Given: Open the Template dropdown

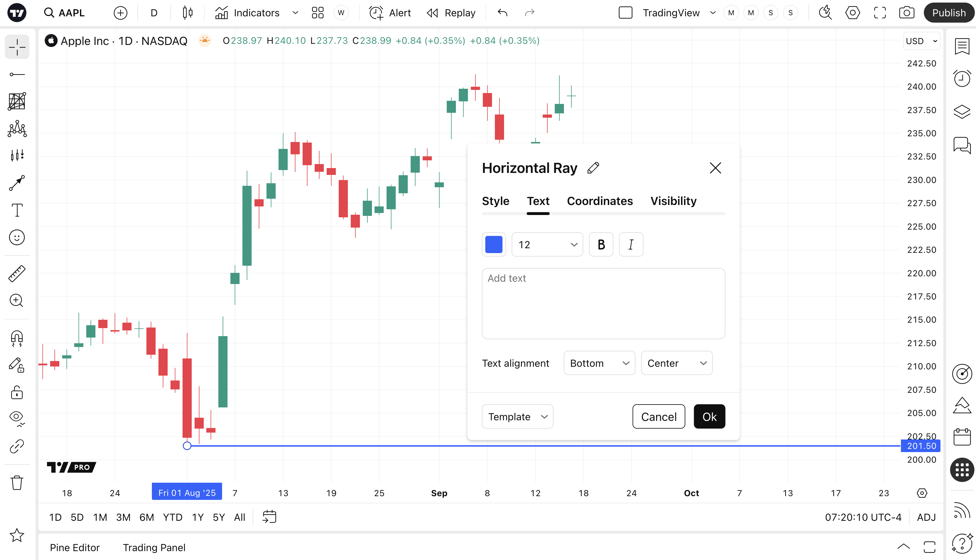Looking at the screenshot, I should 517,417.
